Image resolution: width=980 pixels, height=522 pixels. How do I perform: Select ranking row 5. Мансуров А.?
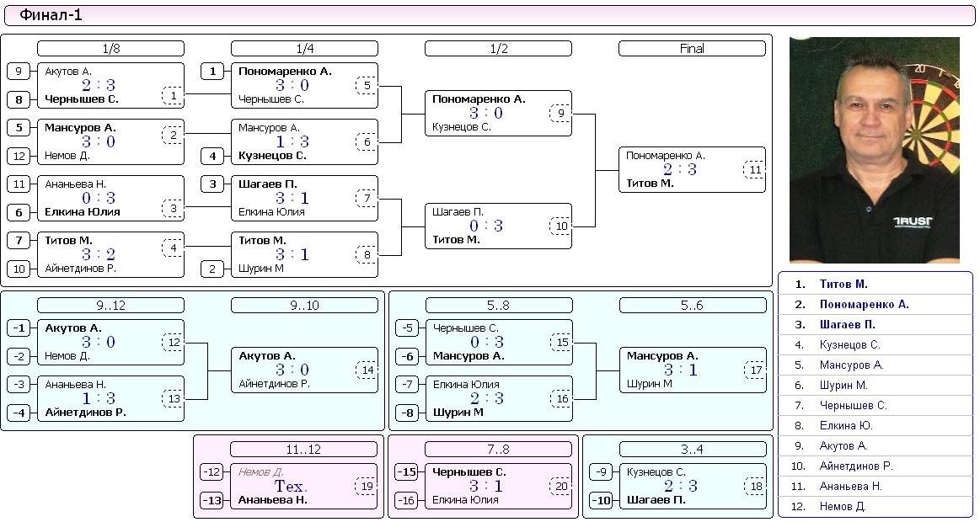tap(875, 365)
